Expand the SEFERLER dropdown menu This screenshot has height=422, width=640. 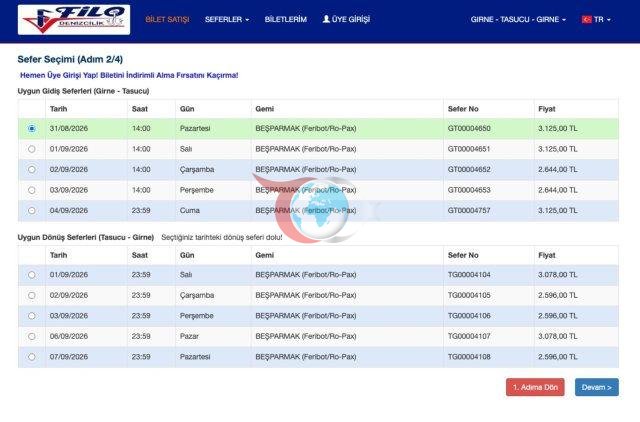coord(227,19)
